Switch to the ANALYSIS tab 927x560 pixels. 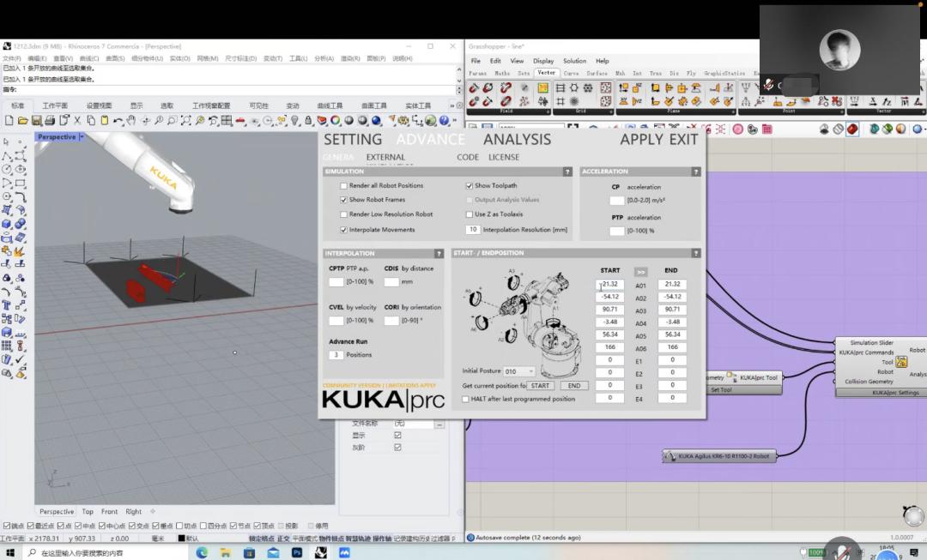coord(517,139)
